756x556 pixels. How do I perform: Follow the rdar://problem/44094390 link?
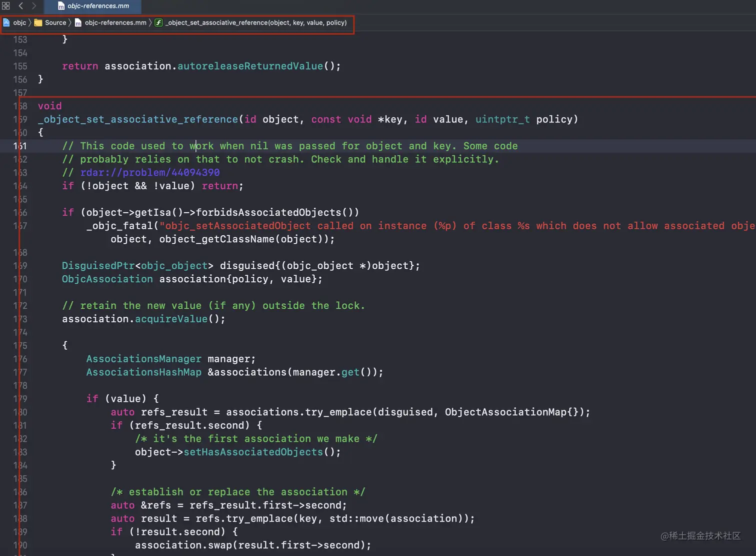(150, 172)
